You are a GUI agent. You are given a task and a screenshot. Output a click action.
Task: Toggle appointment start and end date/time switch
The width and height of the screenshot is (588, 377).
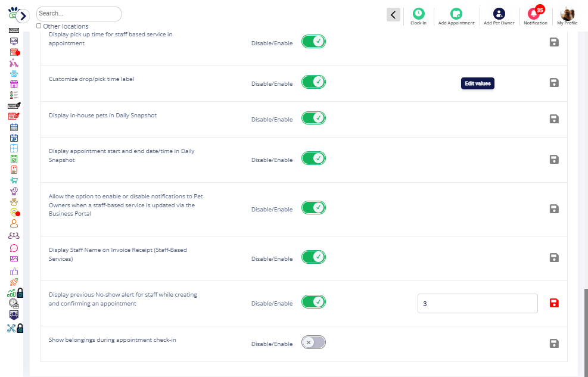[x=313, y=158]
